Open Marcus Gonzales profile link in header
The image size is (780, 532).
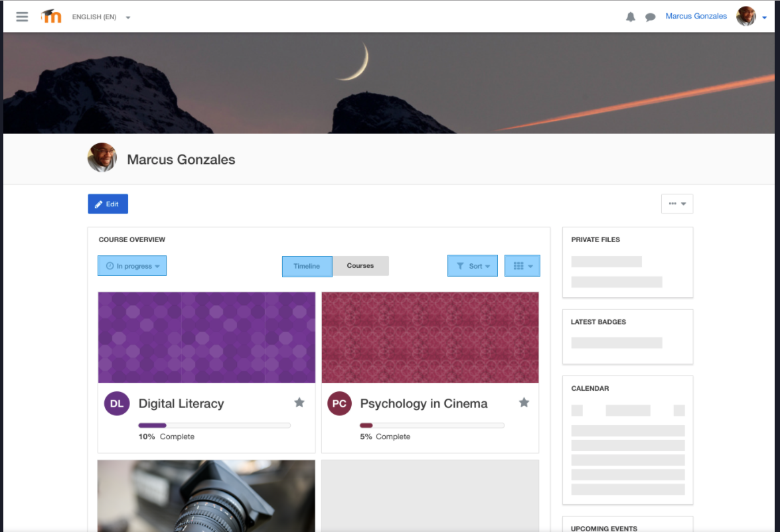pyautogui.click(x=696, y=17)
